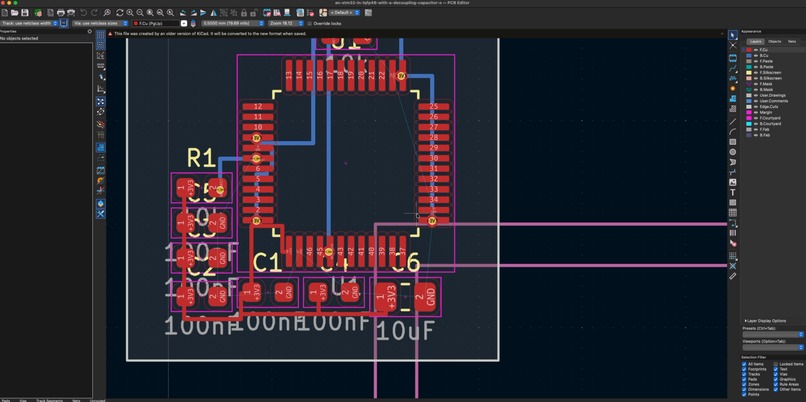Toggle Override locks checkbox
Image resolution: width=806 pixels, height=402 pixels.
coord(309,23)
